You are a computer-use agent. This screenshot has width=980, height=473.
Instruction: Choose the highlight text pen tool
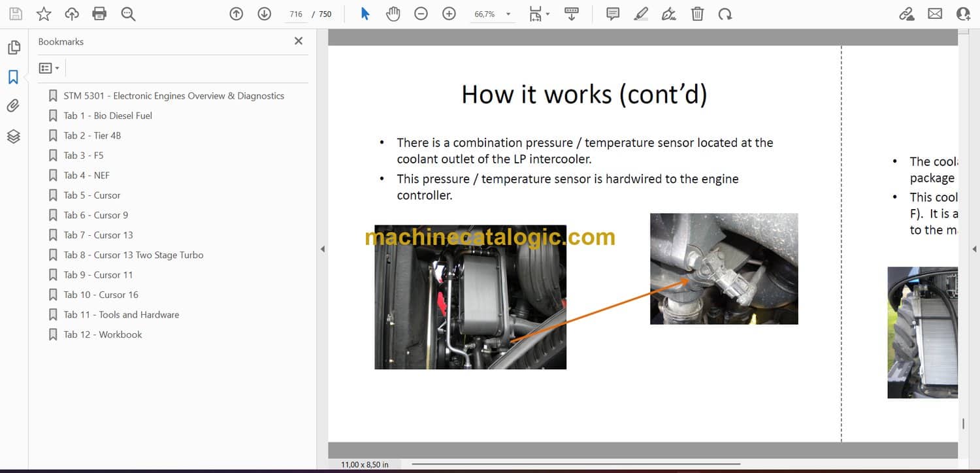click(x=641, y=14)
